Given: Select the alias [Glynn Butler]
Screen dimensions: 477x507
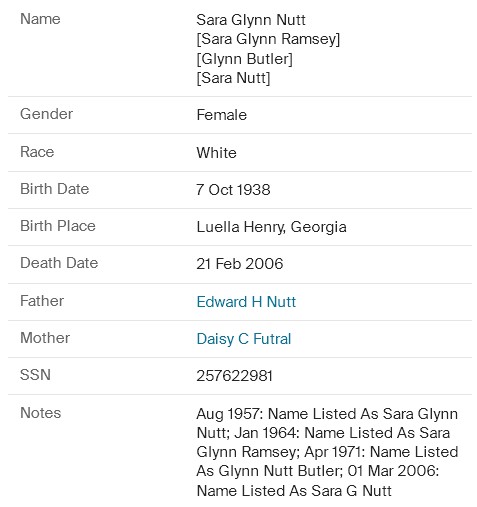Looking at the screenshot, I should [244, 59].
